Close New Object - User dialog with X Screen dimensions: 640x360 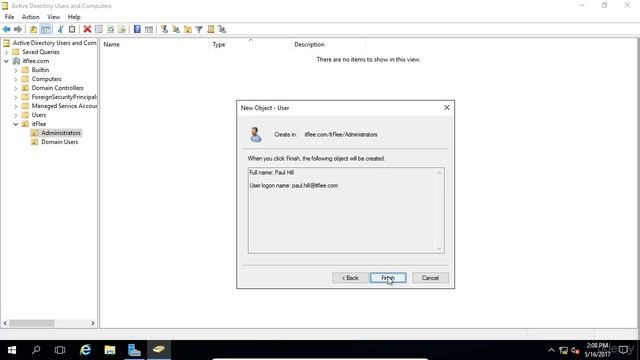point(447,107)
